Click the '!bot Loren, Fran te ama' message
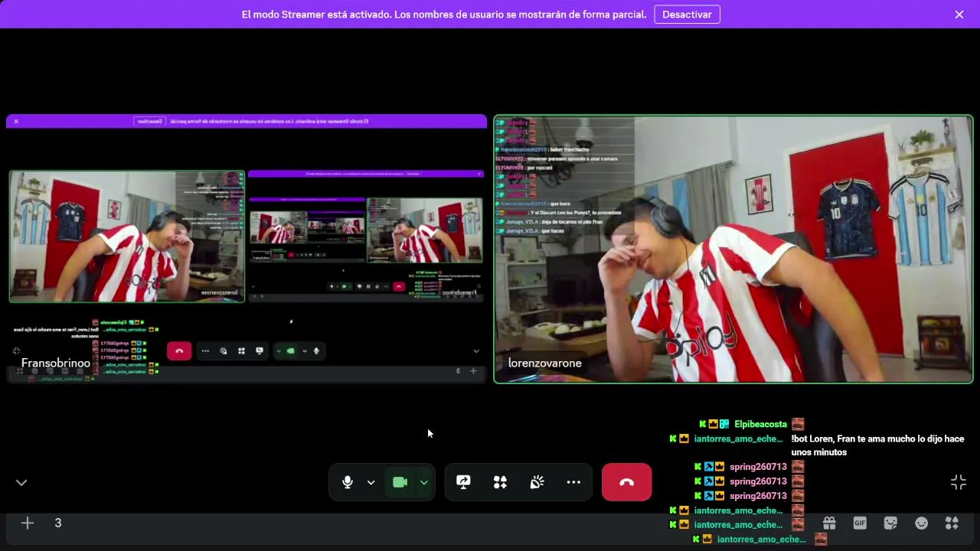 point(877,445)
